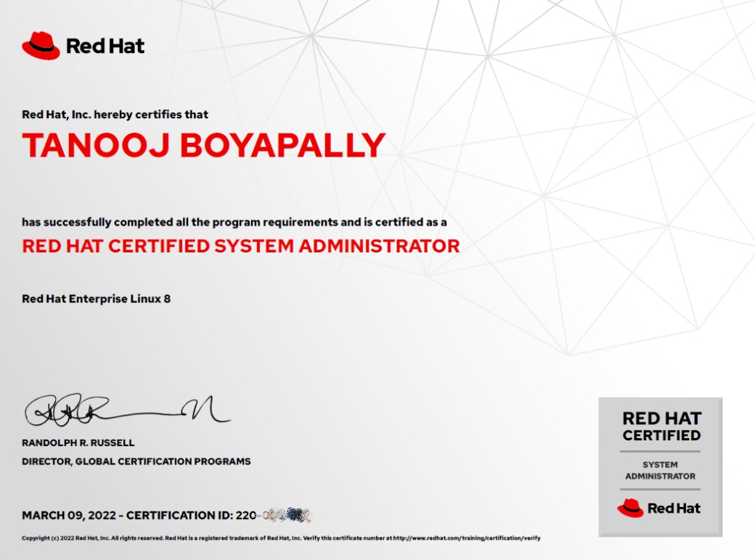Click 'DIRECTOR, GLOBAL CERTIFICATION PROGRAMS' title line
The width and height of the screenshot is (755, 560).
point(136,461)
